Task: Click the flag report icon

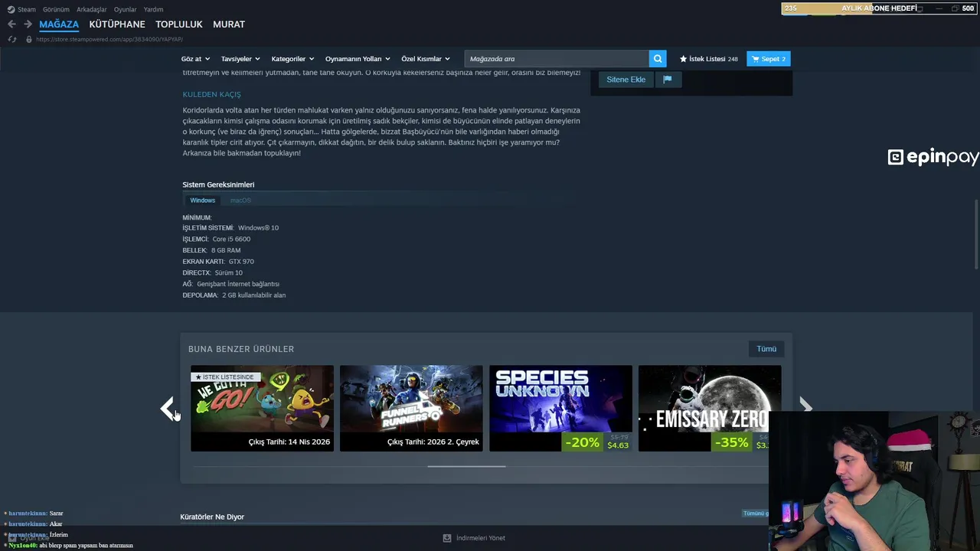Action: click(668, 79)
